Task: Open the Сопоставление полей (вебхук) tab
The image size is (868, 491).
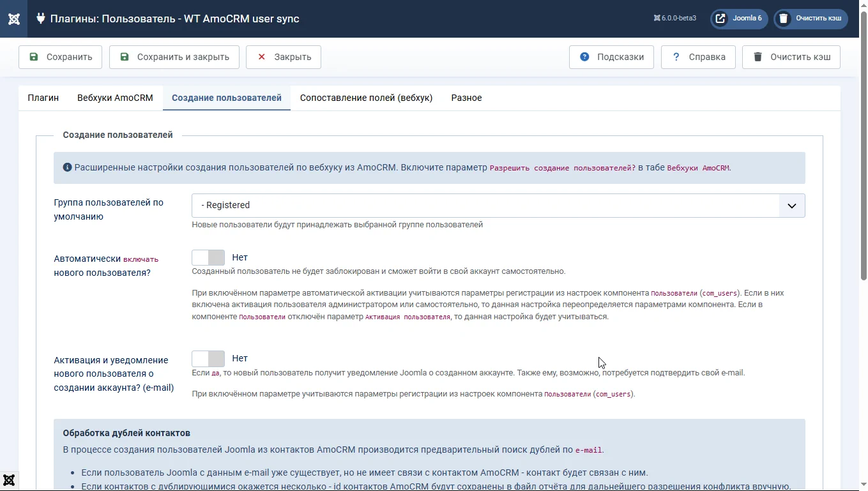Action: click(366, 98)
